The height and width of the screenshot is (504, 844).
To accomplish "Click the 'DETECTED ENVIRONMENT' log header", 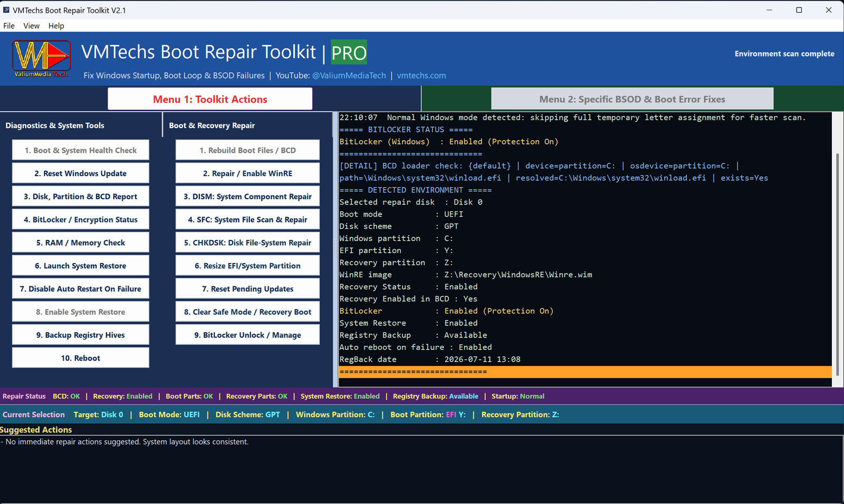I will coord(416,190).
